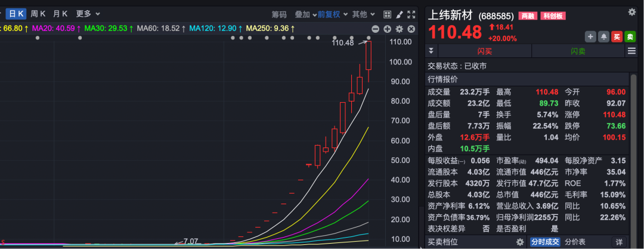Screen dimensions: 644x249
Task: Click the 外盘 value 12.6万手
Action: 475,137
